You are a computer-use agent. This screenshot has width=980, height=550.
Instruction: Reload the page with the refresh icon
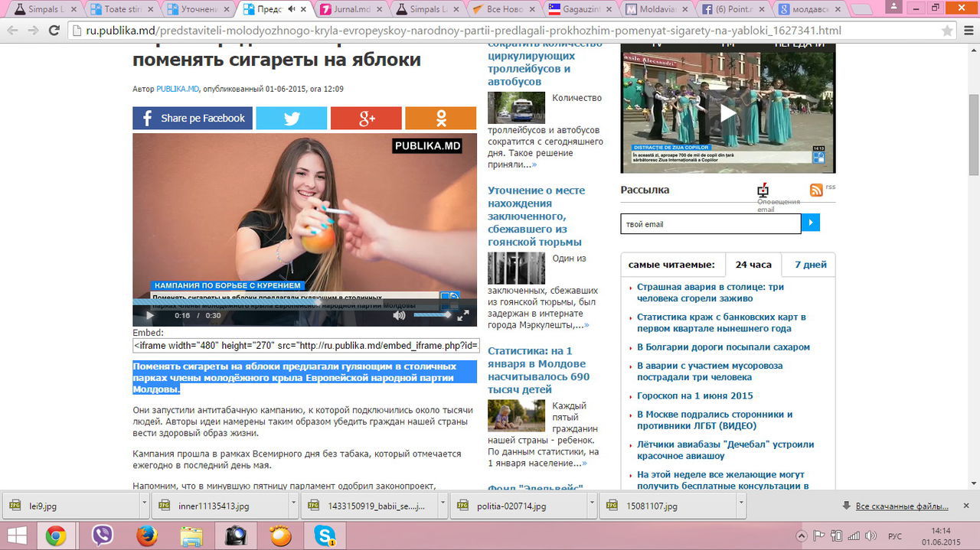[54, 31]
